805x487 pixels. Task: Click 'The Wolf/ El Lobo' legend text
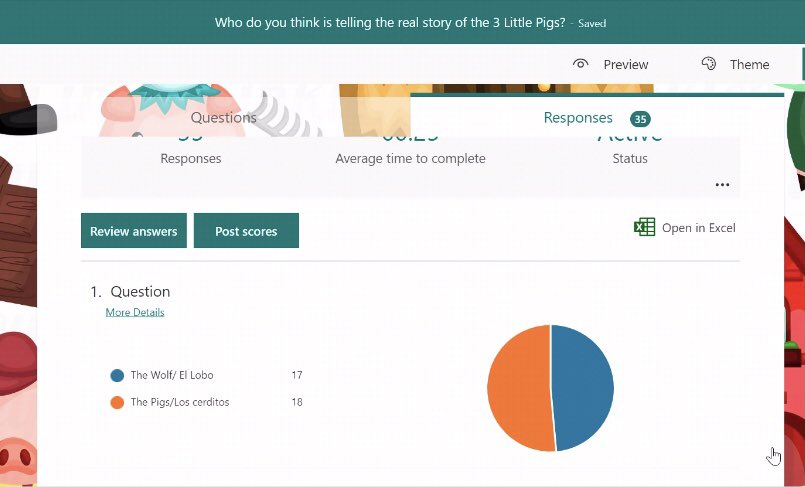[x=172, y=375]
